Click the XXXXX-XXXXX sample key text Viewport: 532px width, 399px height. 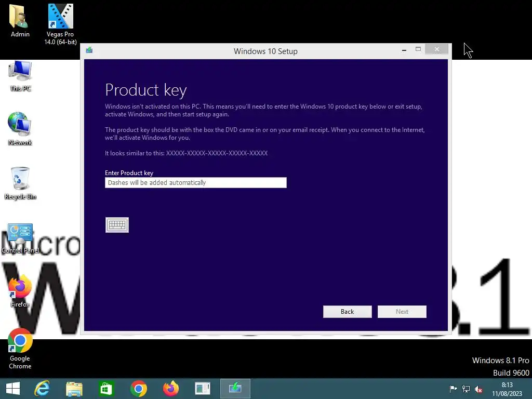coord(217,153)
